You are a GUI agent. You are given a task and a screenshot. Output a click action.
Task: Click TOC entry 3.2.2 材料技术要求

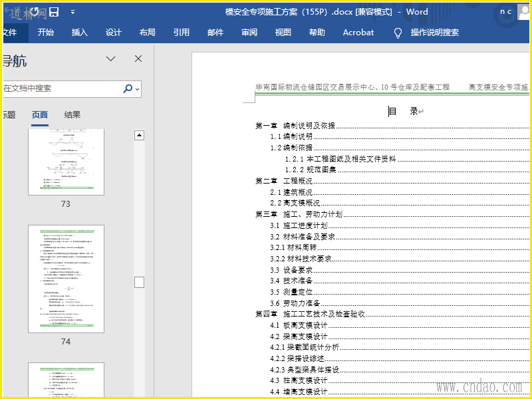pyautogui.click(x=301, y=259)
